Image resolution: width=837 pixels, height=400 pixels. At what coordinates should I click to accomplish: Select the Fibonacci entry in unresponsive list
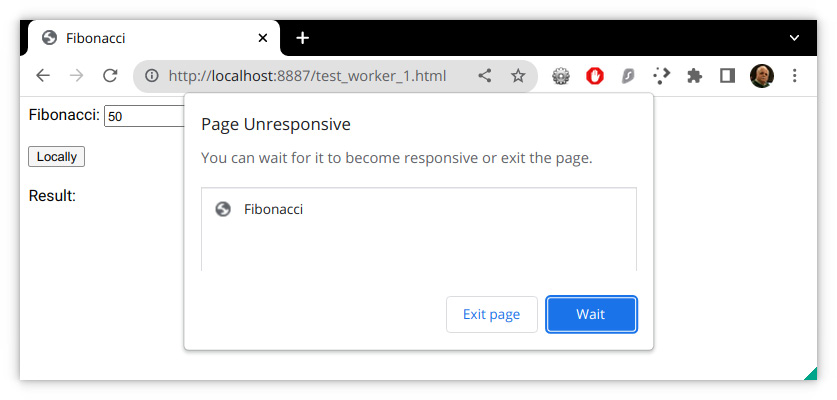click(419, 209)
